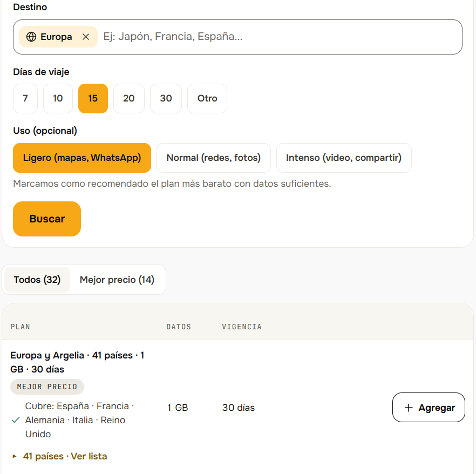The width and height of the screenshot is (476, 474).
Task: Switch to Todos (32) tab
Action: coord(37,280)
